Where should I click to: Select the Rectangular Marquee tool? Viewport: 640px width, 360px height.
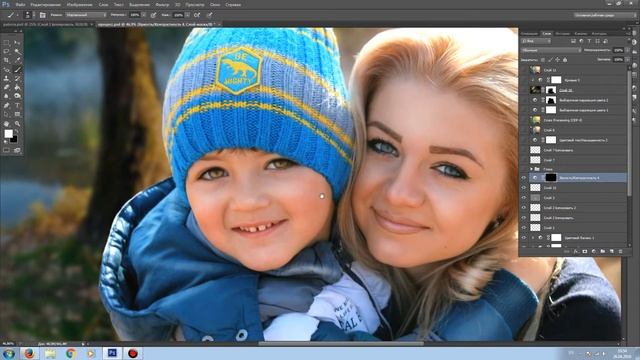tap(6, 42)
